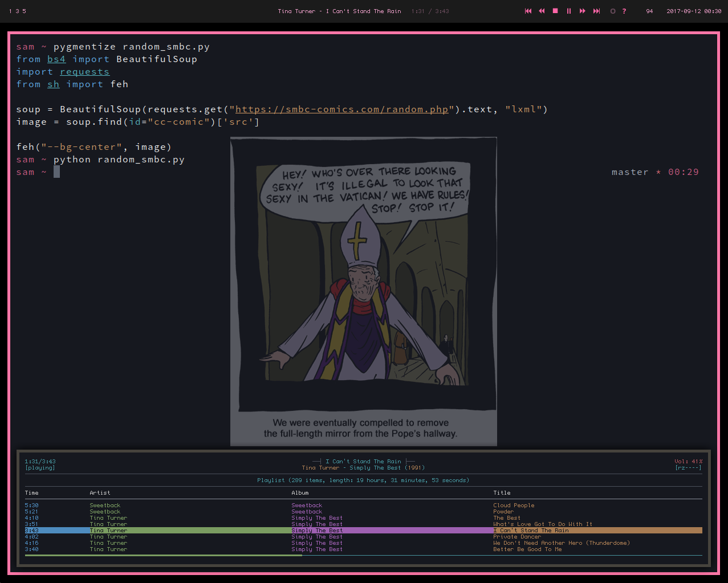Switch to workspace 3
Screen dimensions: 728x583
pyautogui.click(x=17, y=11)
